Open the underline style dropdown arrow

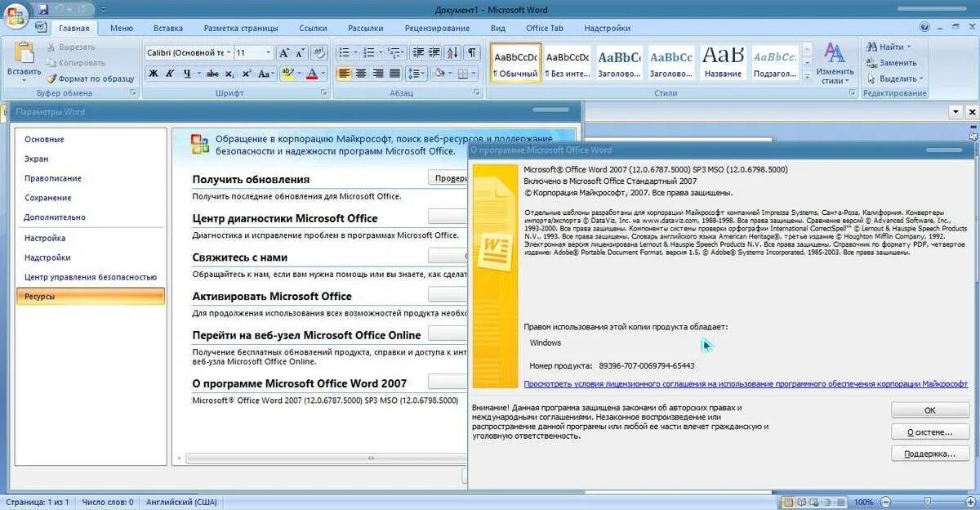click(198, 74)
